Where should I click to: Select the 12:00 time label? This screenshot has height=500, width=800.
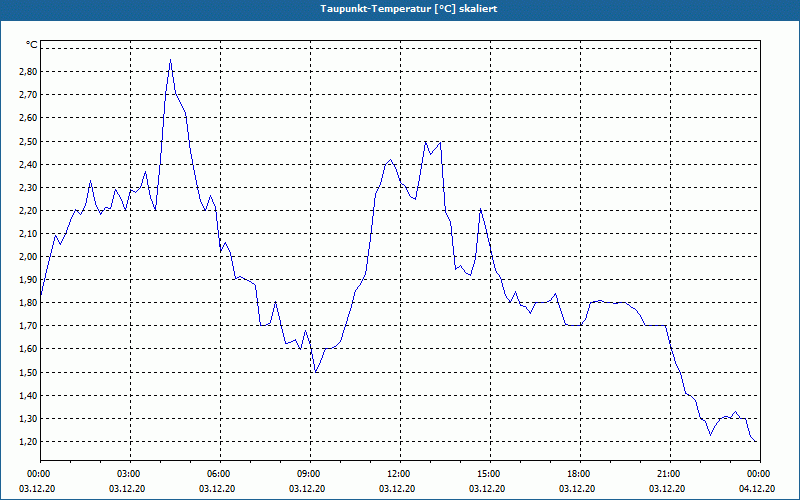(400, 474)
